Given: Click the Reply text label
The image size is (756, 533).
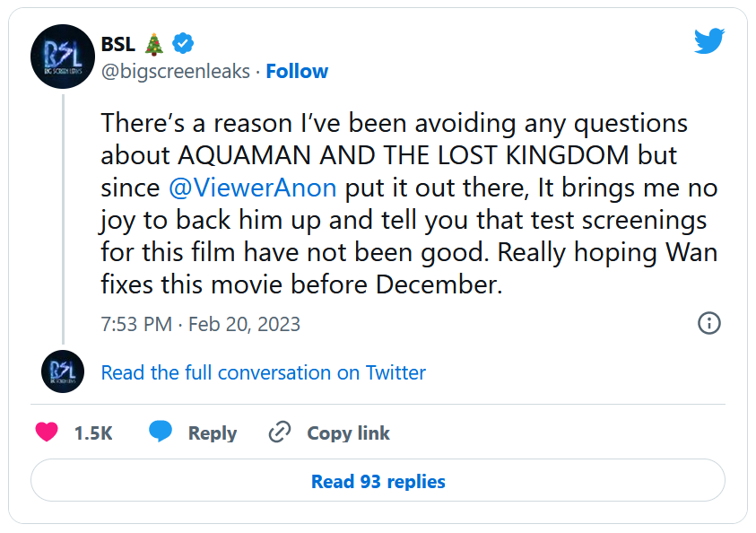Looking at the screenshot, I should 213,433.
